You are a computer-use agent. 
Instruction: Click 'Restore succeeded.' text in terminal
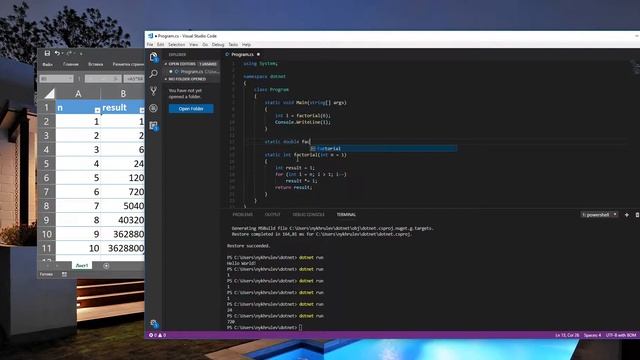click(249, 246)
